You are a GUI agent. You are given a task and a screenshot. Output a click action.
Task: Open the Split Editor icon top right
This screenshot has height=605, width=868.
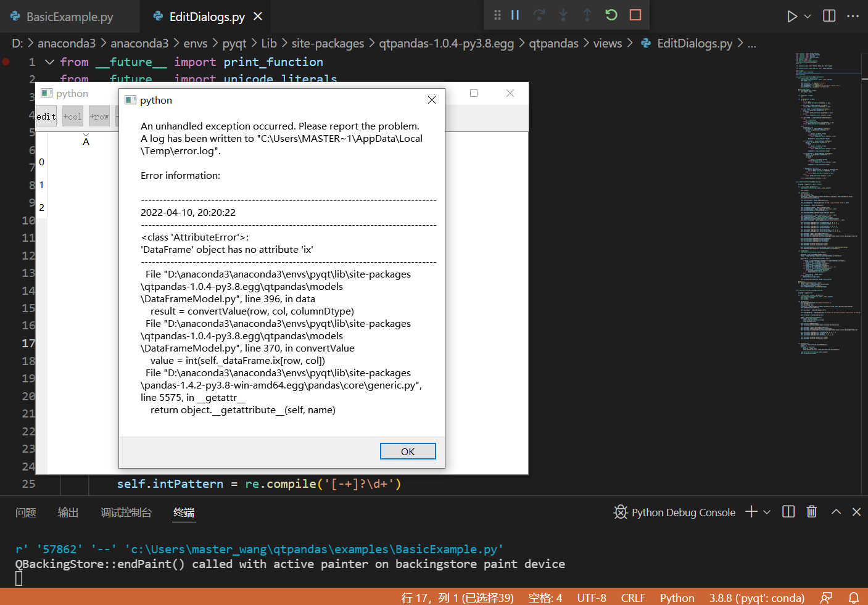pyautogui.click(x=829, y=14)
